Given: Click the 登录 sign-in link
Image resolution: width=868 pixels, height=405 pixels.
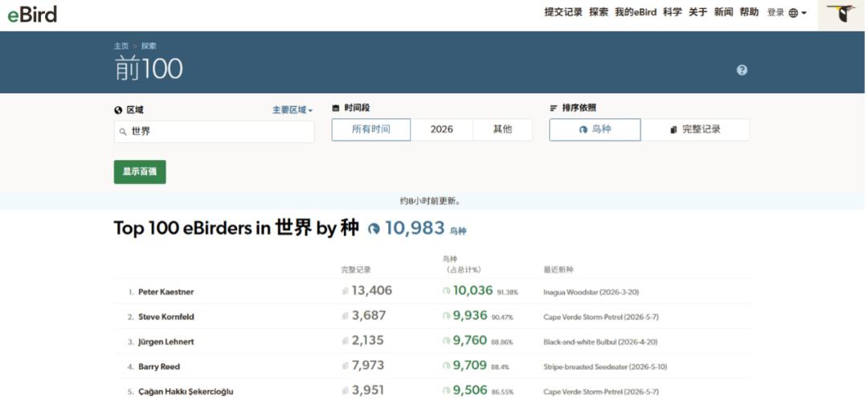Looking at the screenshot, I should (x=775, y=13).
